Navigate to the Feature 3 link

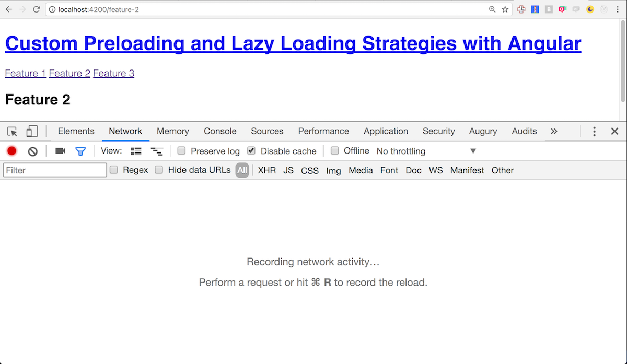coord(113,73)
